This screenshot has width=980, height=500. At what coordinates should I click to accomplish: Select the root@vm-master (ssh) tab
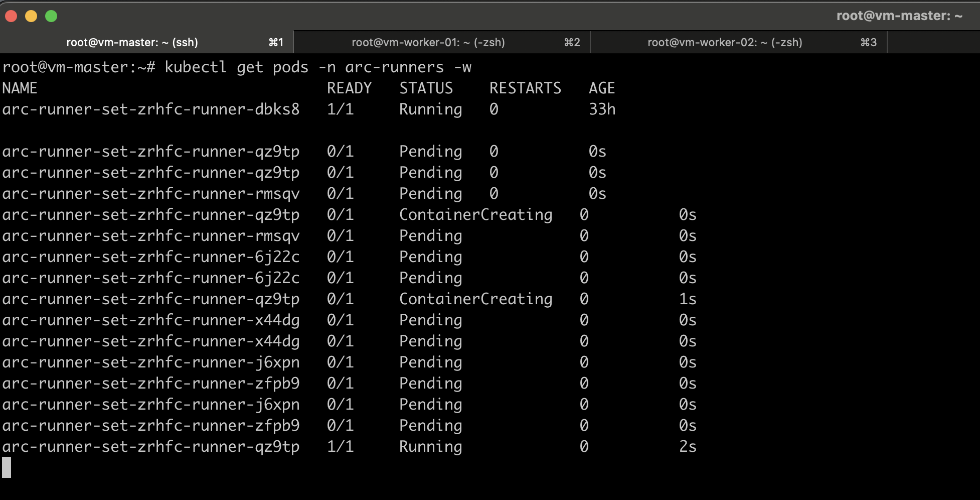(133, 42)
